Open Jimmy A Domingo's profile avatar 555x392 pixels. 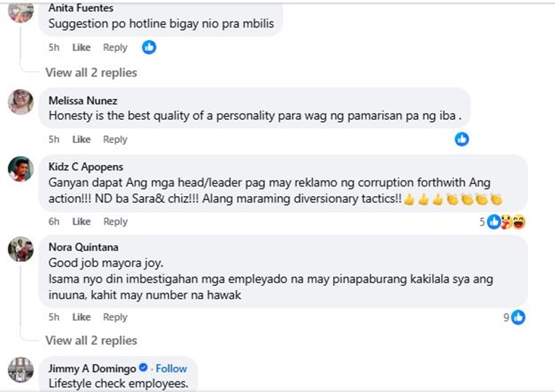coord(21,370)
